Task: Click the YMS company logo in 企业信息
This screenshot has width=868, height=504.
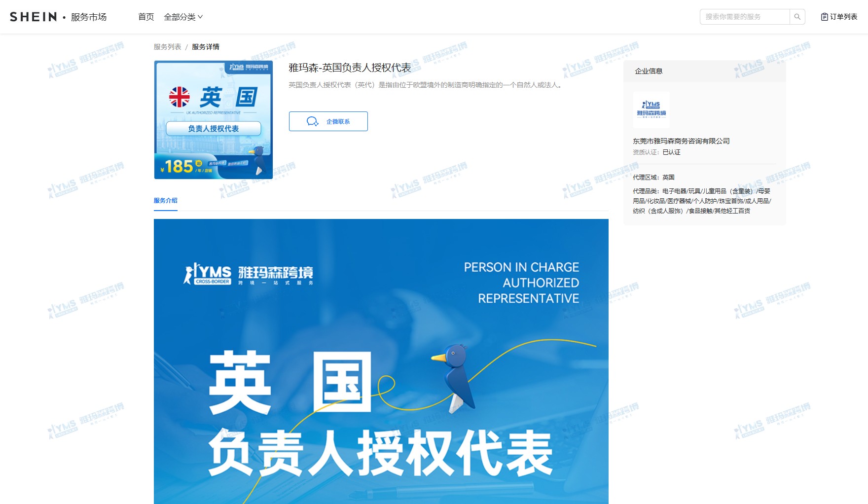Action: [651, 109]
